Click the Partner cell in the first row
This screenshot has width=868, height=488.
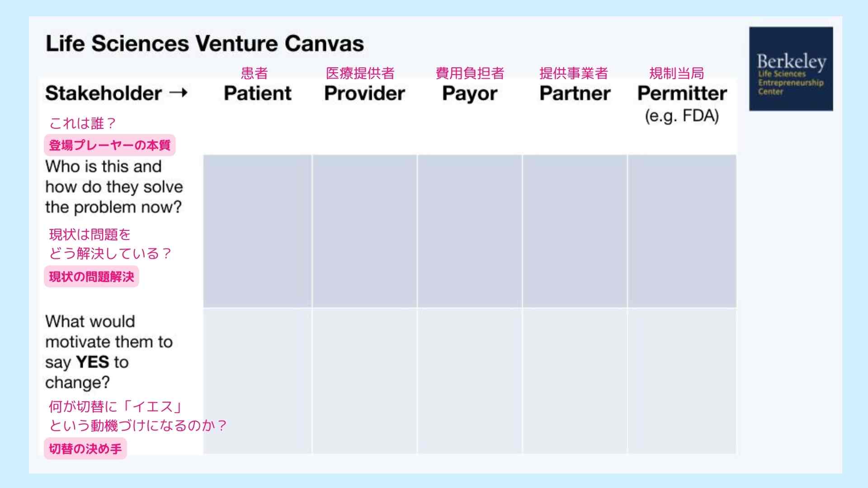point(575,231)
